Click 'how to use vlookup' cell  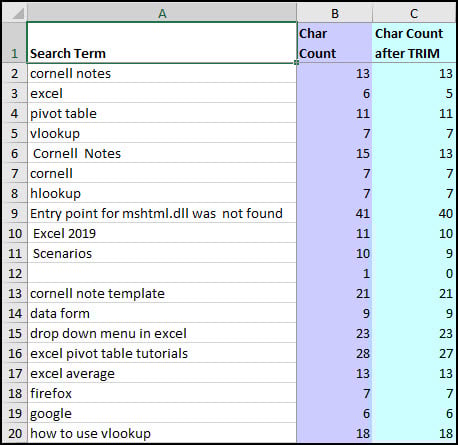[162, 433]
